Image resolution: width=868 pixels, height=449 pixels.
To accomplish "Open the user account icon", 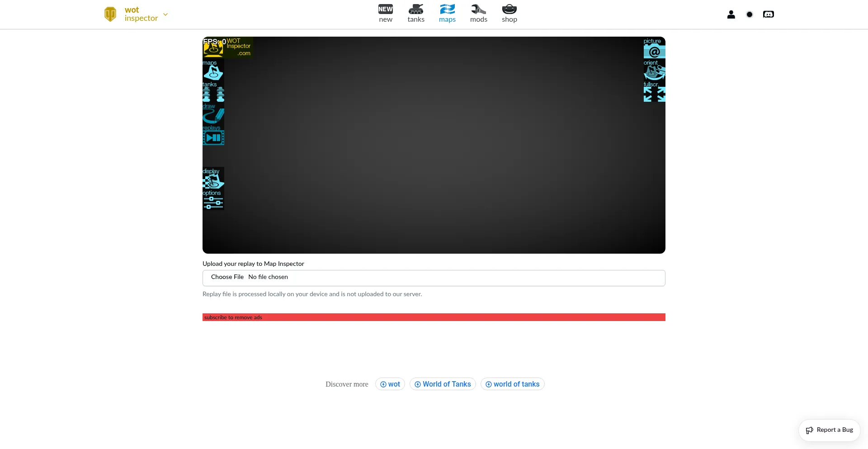I will (x=731, y=14).
